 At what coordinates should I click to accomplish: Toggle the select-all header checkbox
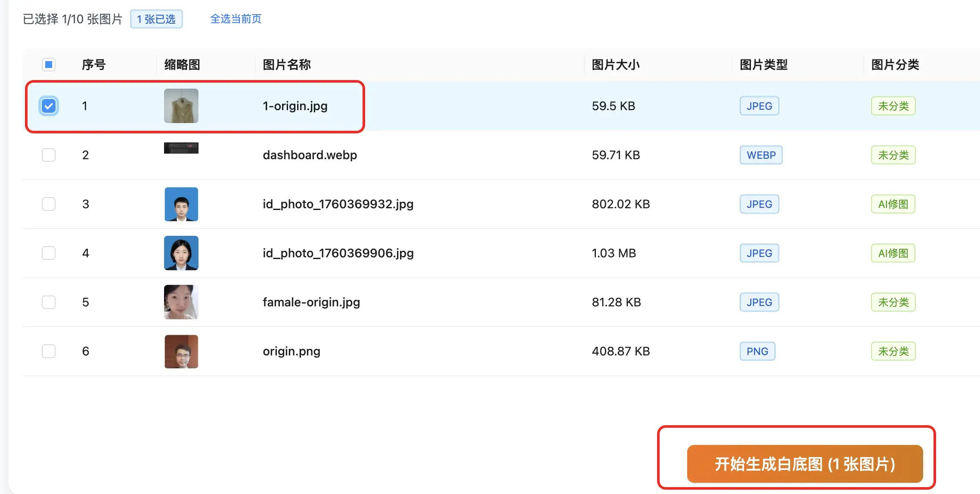pyautogui.click(x=49, y=65)
